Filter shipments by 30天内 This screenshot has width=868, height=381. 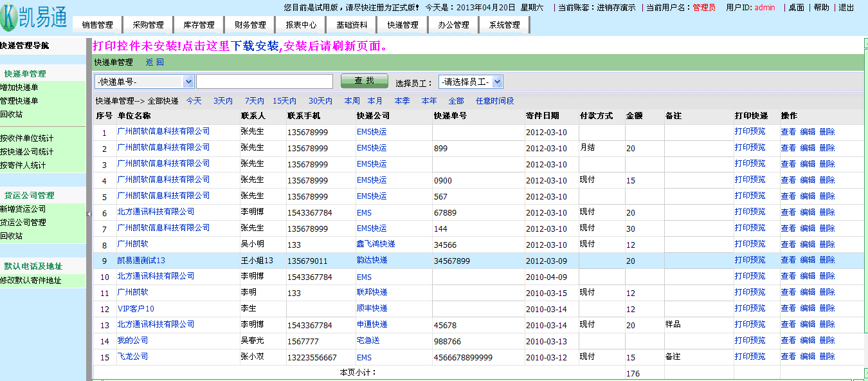click(x=320, y=101)
